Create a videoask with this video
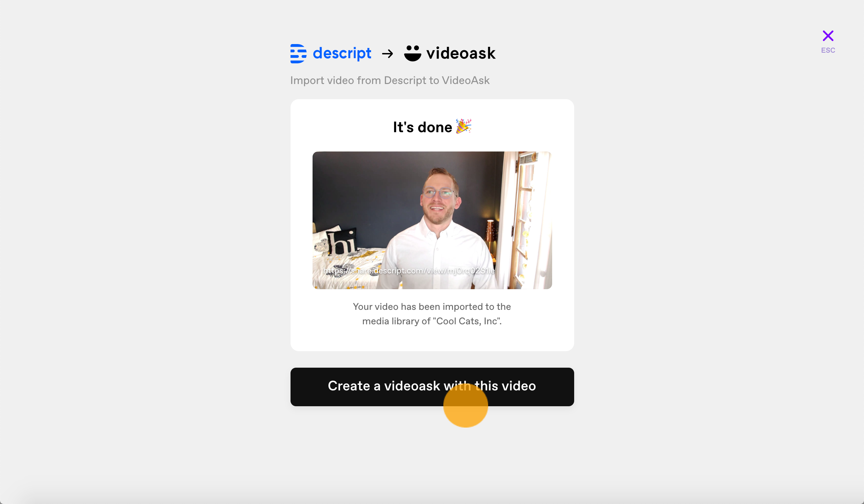The width and height of the screenshot is (864, 504). pos(432,387)
